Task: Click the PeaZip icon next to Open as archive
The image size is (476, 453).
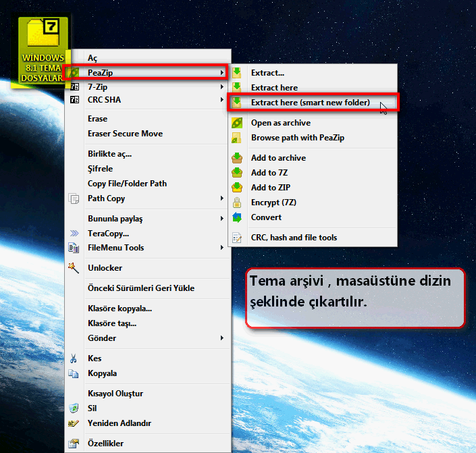Action: [237, 123]
